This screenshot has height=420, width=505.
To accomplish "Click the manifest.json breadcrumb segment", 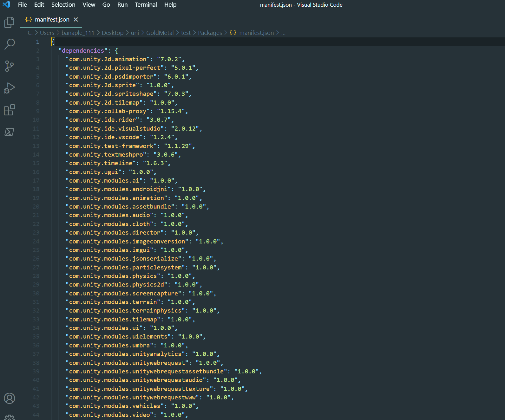I will 256,33.
